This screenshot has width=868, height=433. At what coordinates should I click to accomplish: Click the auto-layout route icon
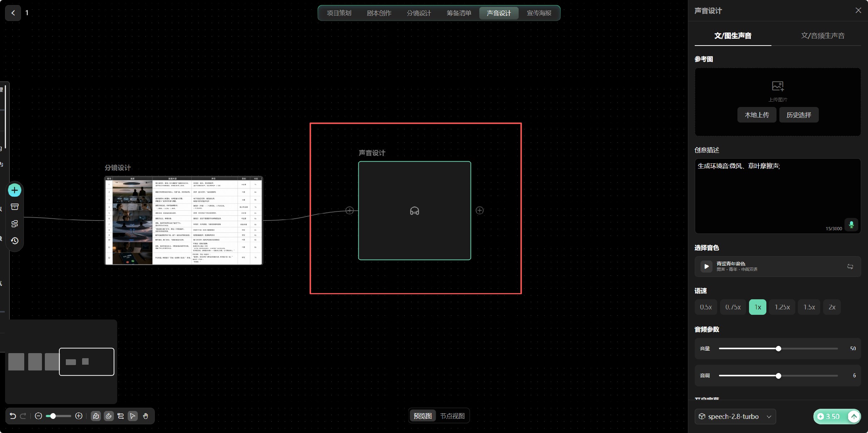pos(121,416)
